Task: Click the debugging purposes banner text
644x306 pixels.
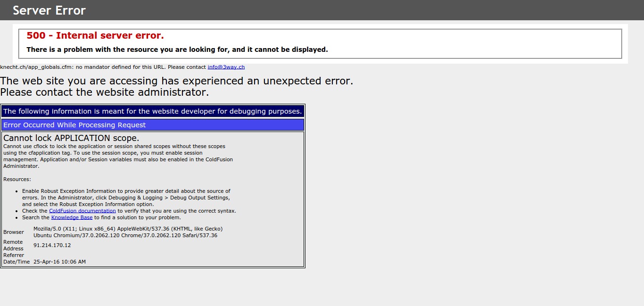Action: (153, 111)
